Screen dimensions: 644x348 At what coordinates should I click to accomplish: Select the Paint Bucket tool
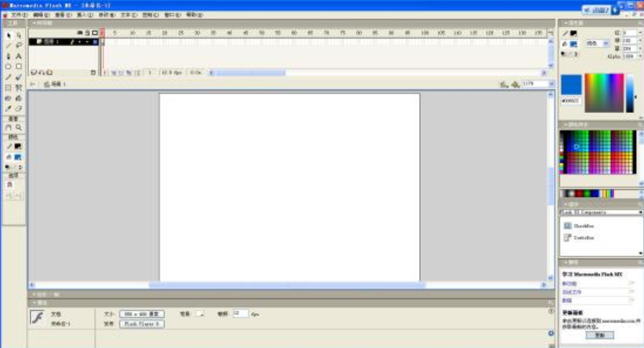[19, 98]
